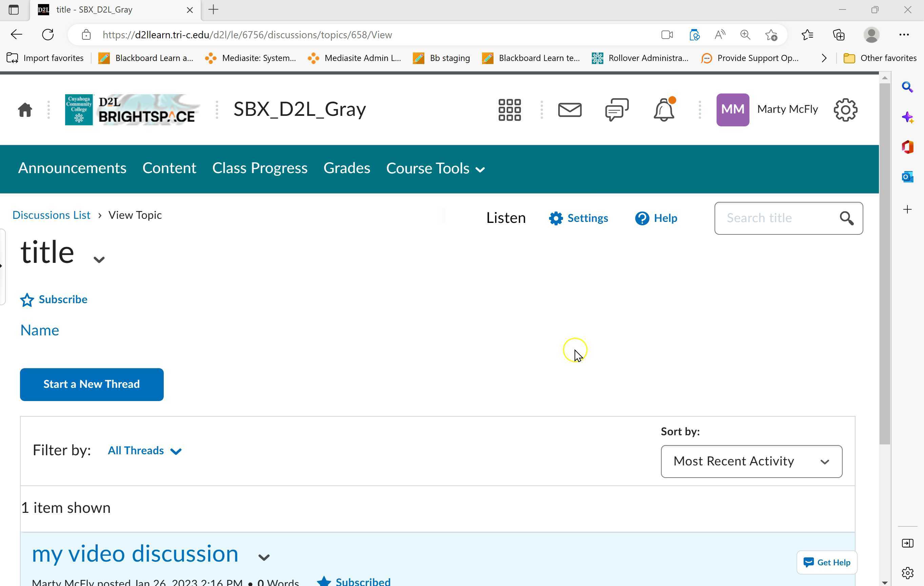This screenshot has height=586, width=924.
Task: Switch to the Grades tab
Action: click(346, 168)
